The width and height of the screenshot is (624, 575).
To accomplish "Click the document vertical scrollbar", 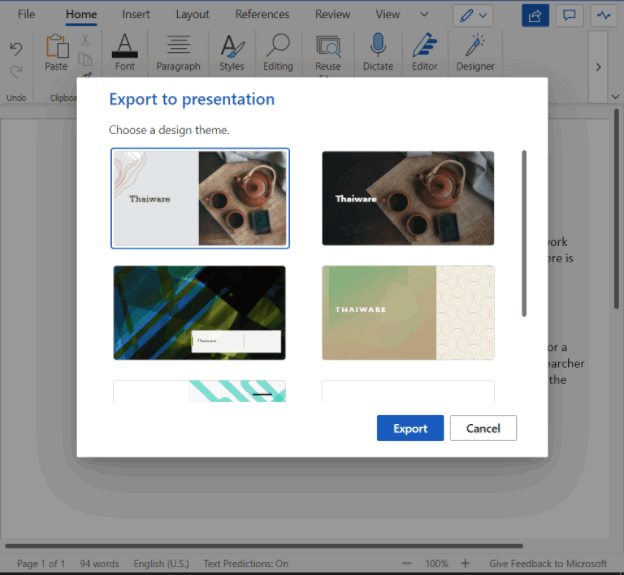I will (x=616, y=209).
